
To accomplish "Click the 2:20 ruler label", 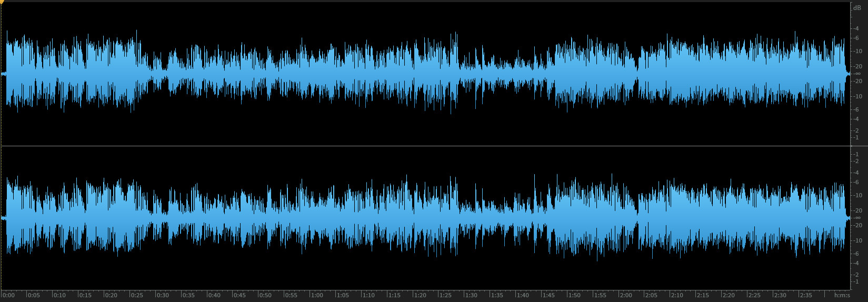I will [x=730, y=295].
